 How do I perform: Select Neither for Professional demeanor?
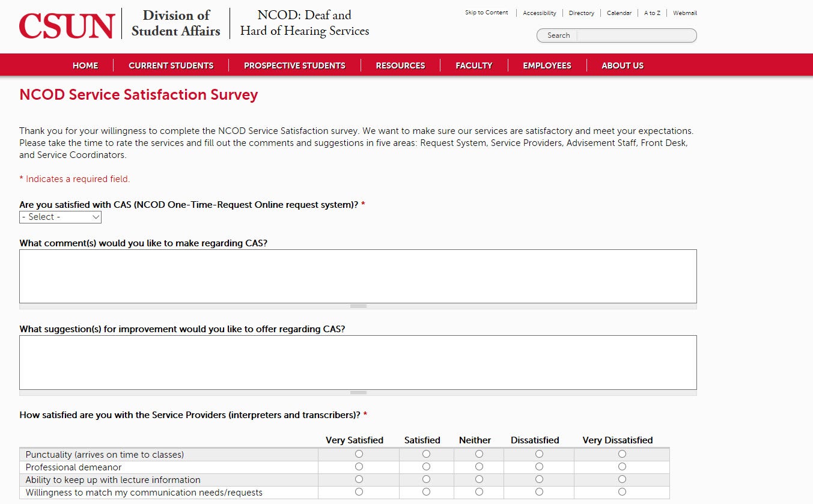pyautogui.click(x=479, y=467)
